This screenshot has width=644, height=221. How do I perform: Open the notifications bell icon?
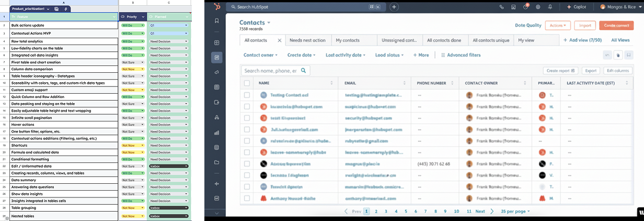click(x=550, y=7)
